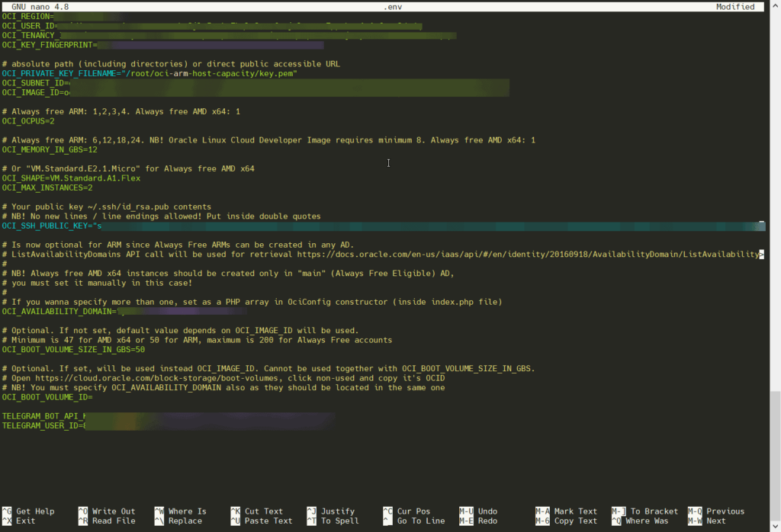Click the OCI_OCPUS=2 line
The image size is (781, 532).
(x=28, y=121)
